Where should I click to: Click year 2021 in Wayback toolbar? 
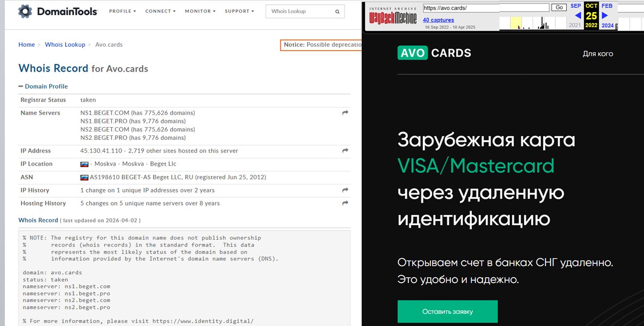click(575, 25)
